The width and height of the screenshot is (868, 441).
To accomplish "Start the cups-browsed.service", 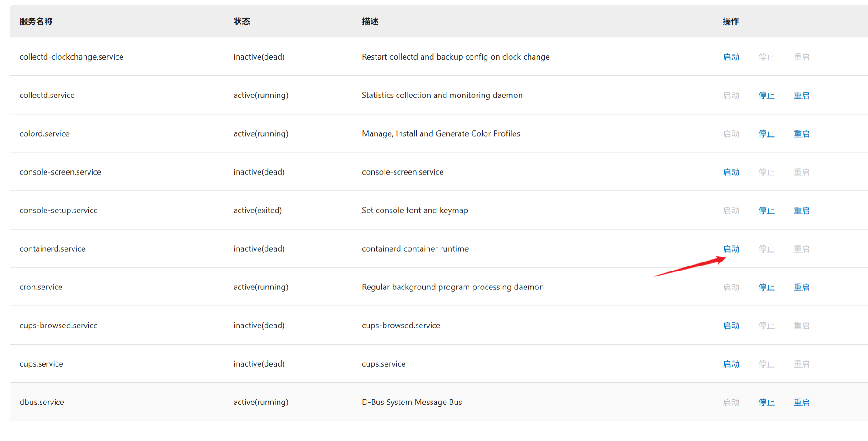I will coord(731,326).
